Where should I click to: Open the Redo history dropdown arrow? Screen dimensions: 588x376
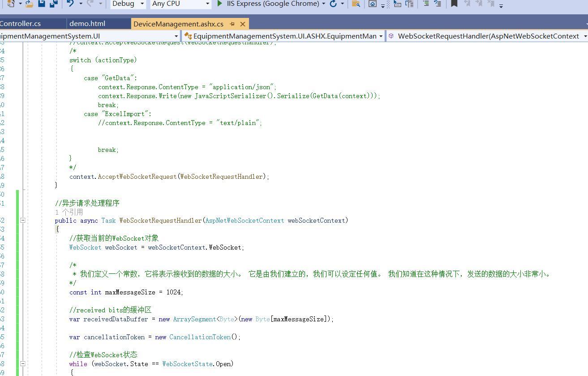pos(100,4)
